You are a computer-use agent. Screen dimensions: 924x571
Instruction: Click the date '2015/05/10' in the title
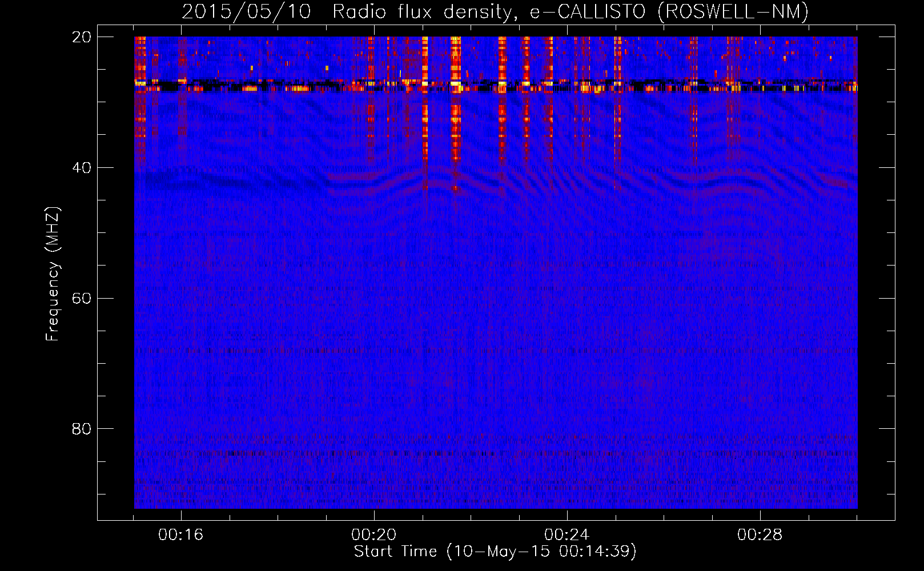coord(246,12)
